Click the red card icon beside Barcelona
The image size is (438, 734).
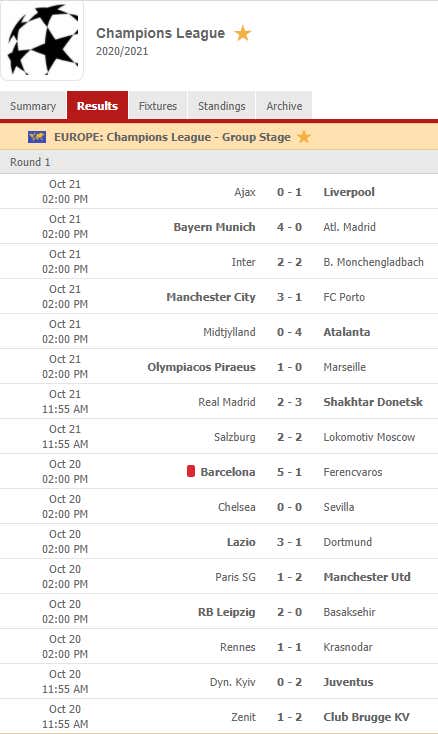pos(190,471)
